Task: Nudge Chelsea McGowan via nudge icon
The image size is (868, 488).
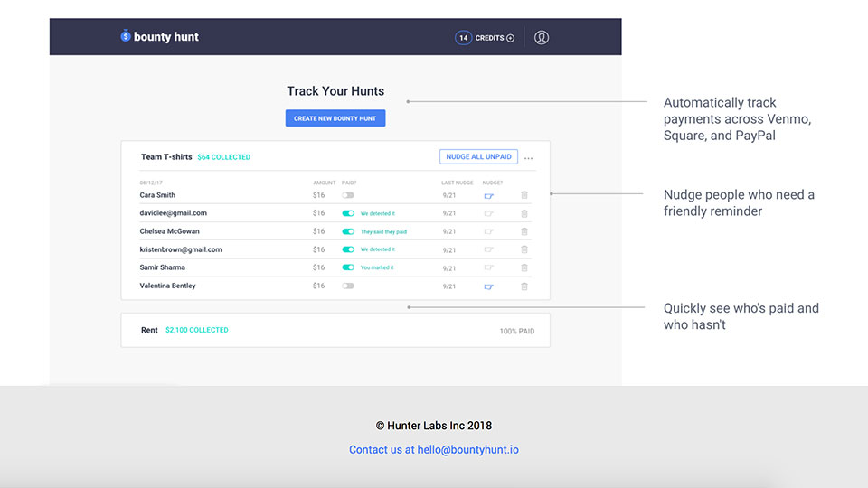Action: coord(489,232)
